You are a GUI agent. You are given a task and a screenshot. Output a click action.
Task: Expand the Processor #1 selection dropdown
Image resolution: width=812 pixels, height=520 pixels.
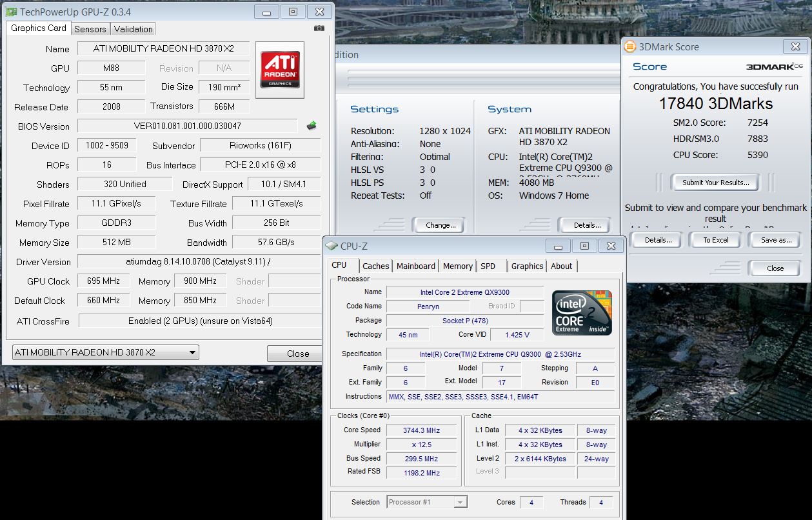[427, 502]
